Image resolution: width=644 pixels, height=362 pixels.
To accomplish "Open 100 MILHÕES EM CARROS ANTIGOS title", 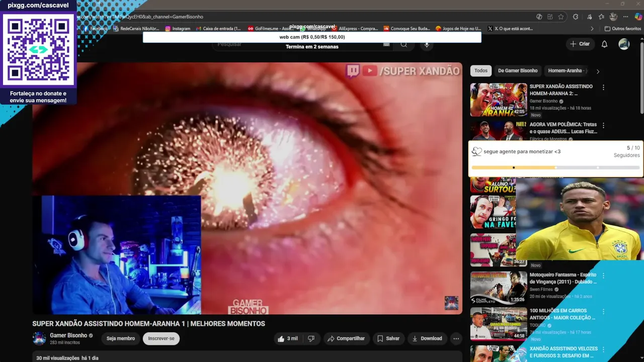I will click(562, 314).
